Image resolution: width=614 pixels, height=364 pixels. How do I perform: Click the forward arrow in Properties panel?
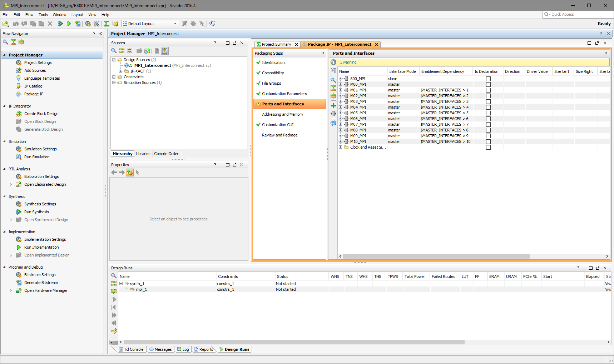point(122,173)
